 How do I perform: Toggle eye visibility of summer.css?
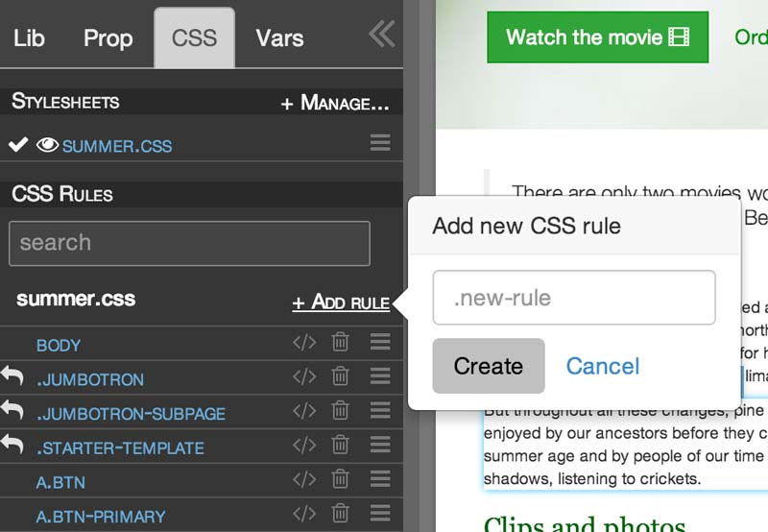(x=47, y=145)
